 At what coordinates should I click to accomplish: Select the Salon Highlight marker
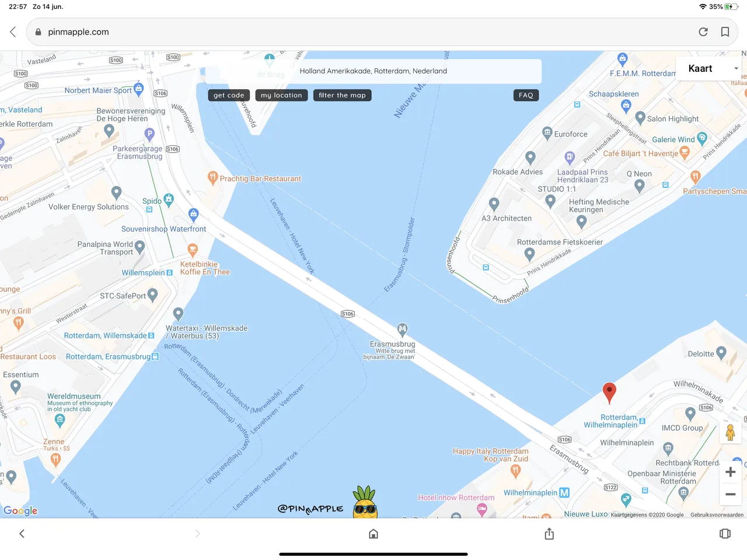click(640, 118)
